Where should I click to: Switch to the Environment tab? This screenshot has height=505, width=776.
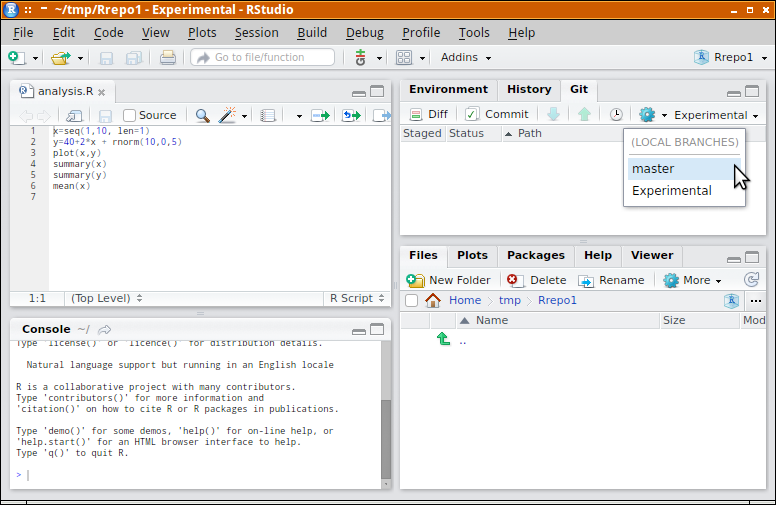click(448, 89)
